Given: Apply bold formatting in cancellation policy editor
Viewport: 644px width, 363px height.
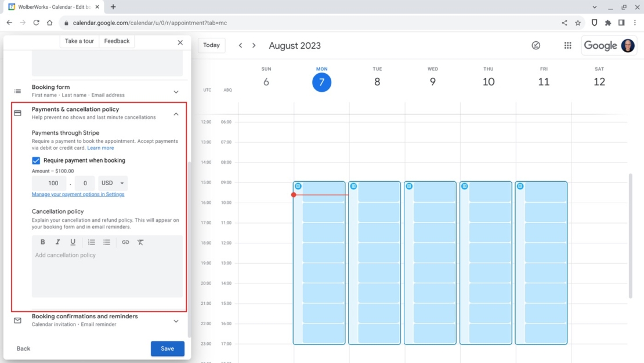Looking at the screenshot, I should click(42, 242).
